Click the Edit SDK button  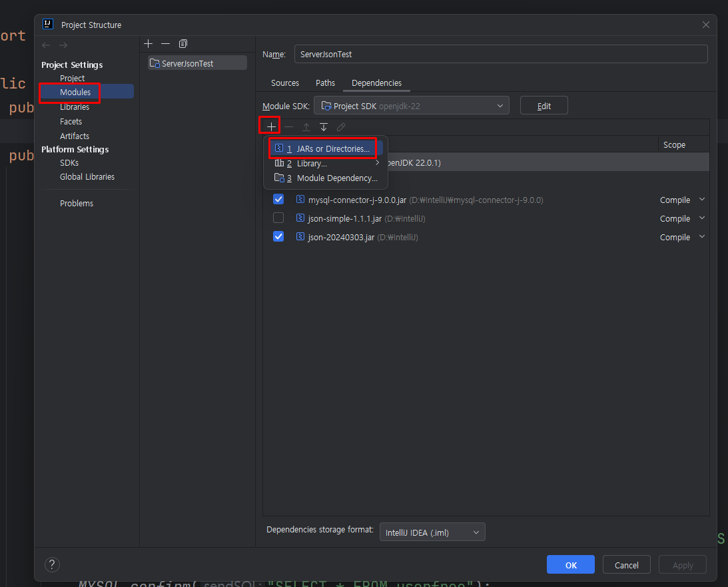click(x=544, y=105)
